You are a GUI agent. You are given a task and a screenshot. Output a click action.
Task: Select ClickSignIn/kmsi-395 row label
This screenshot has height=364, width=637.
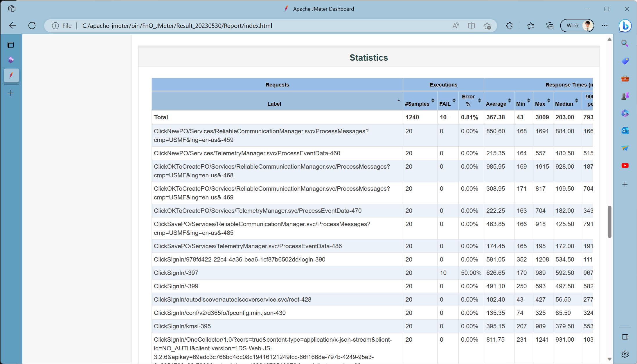pyautogui.click(x=182, y=326)
